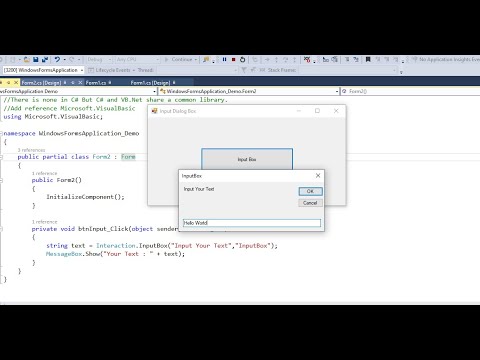Click OK in the InputBox dialog

tap(310, 191)
